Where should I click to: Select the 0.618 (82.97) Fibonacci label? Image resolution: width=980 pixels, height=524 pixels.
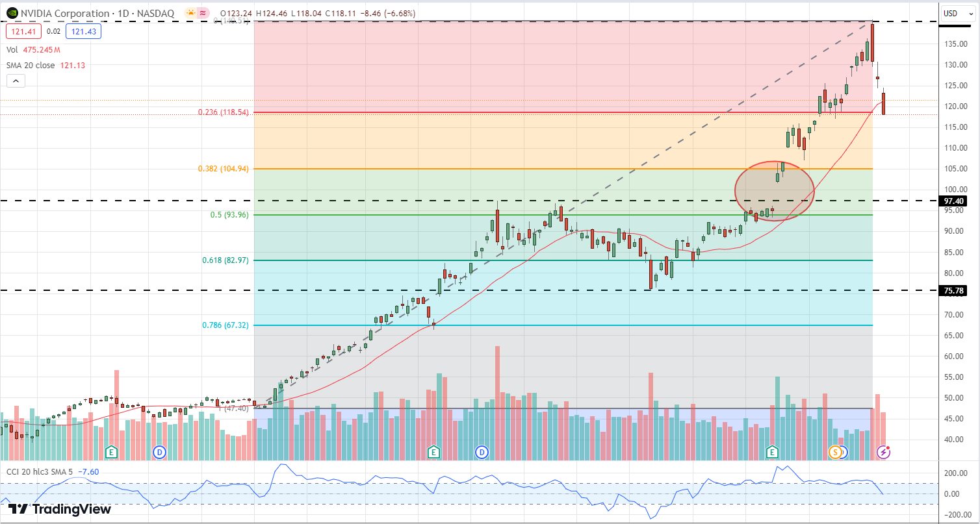pyautogui.click(x=226, y=260)
